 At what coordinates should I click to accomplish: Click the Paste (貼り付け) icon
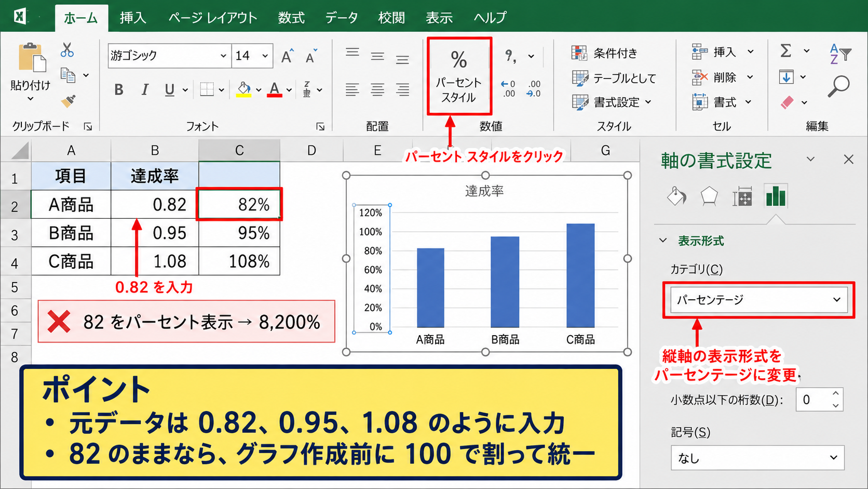32,57
